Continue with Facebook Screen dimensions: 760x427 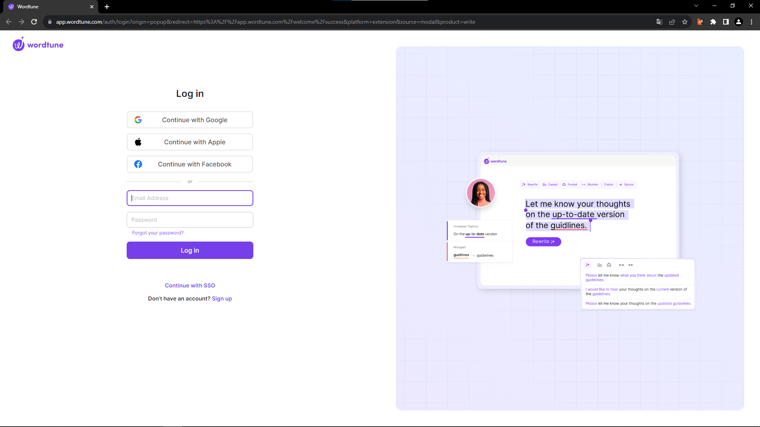(190, 164)
